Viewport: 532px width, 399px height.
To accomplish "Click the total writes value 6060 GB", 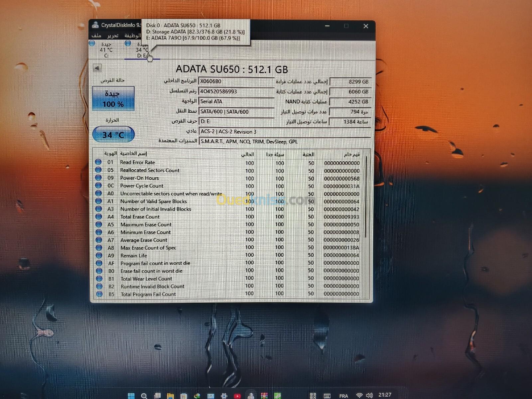I will (350, 91).
